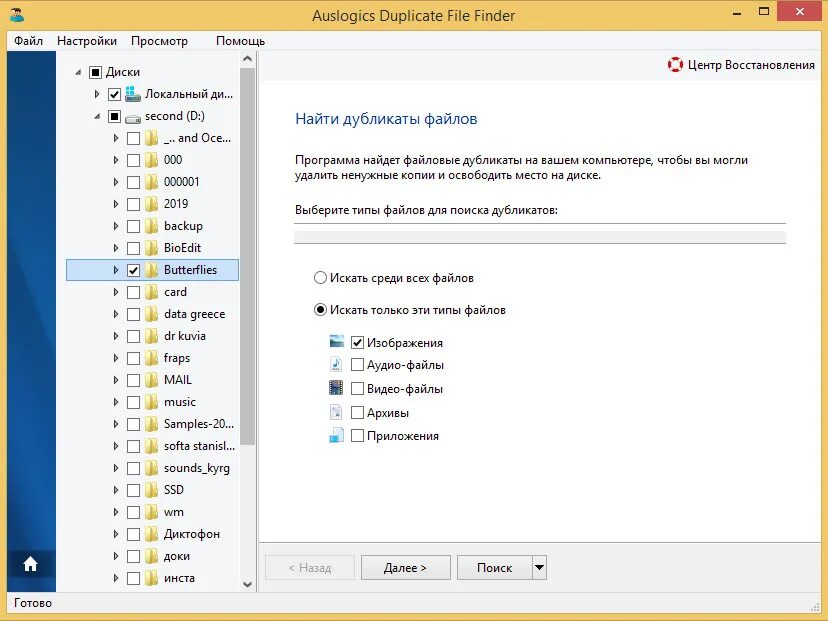Image resolution: width=828 pixels, height=621 pixels.
Task: Collapse the second (D:) drive node
Action: coord(97,116)
